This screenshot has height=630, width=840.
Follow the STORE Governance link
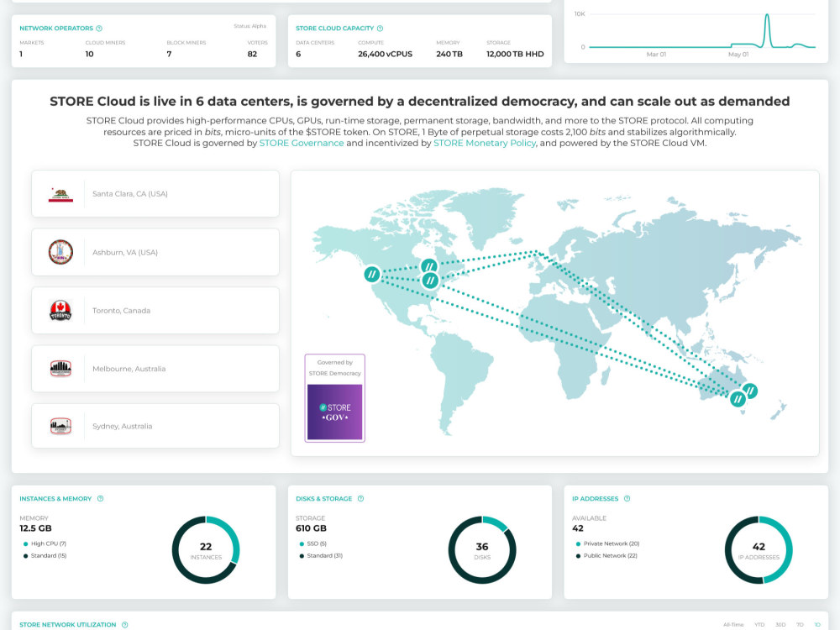pyautogui.click(x=302, y=143)
